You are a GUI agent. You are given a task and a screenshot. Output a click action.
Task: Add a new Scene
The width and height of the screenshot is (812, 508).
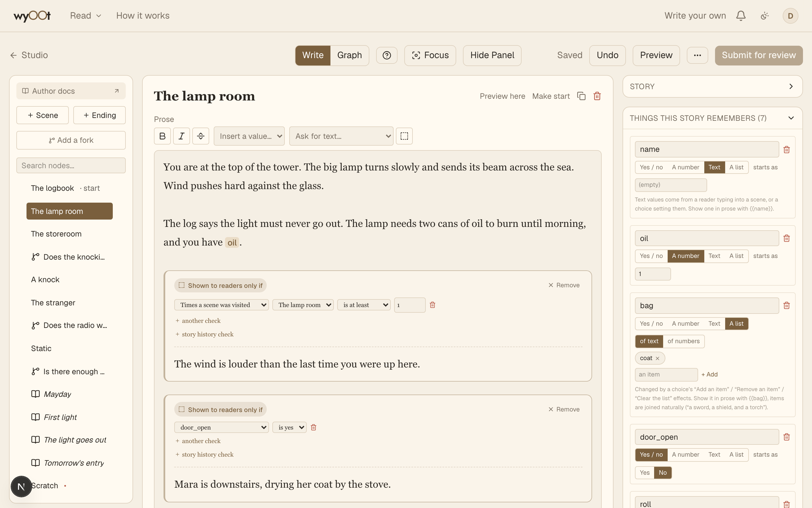coord(43,115)
